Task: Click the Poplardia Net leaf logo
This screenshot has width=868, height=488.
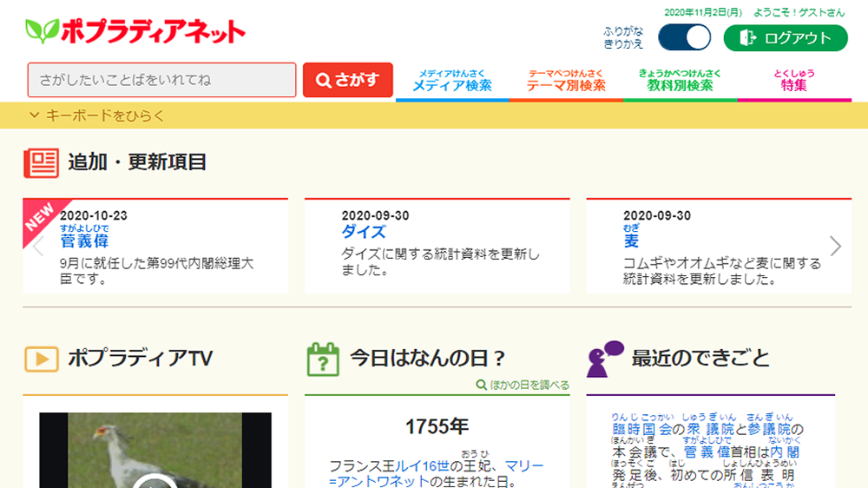Action: 42,31
